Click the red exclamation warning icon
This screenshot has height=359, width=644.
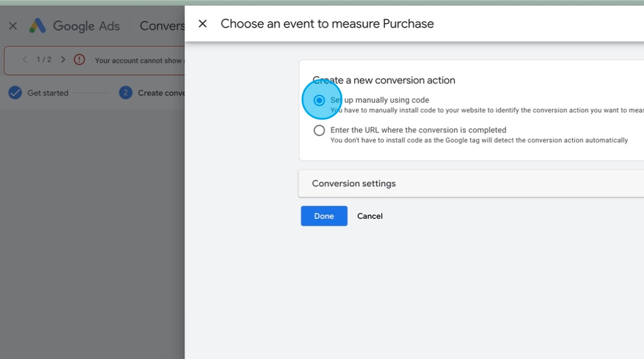coord(79,60)
